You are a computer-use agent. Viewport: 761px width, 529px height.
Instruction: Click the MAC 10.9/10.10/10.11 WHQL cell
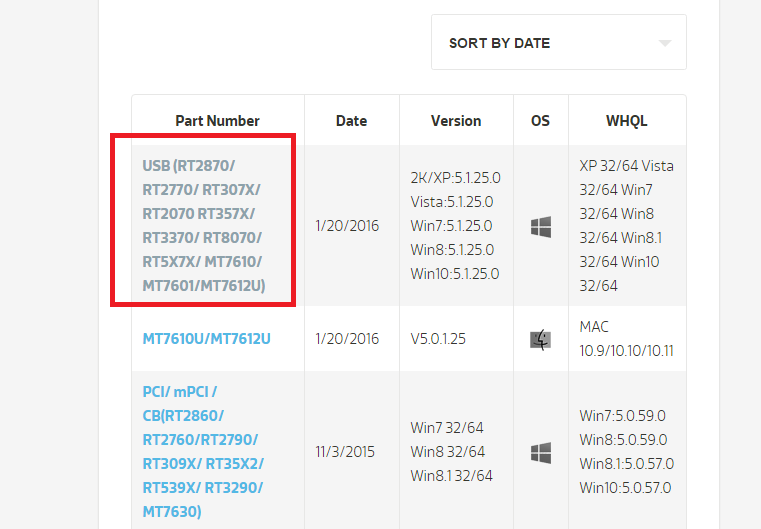(626, 339)
